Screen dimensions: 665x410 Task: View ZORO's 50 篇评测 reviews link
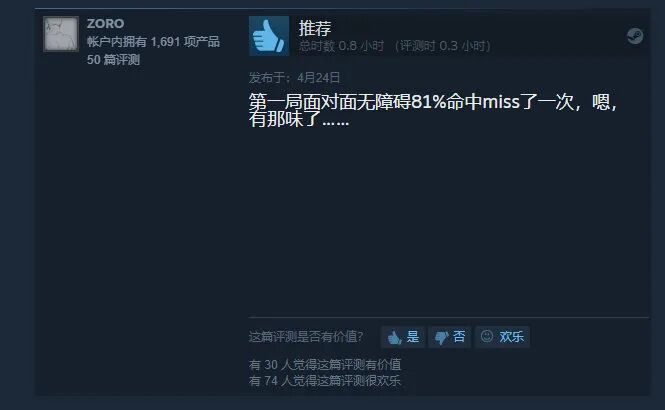point(113,59)
